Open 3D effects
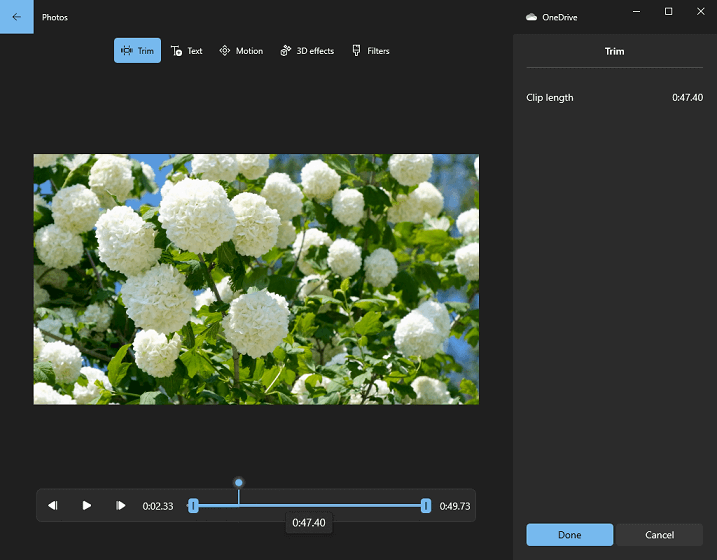The width and height of the screenshot is (717, 560). (307, 51)
